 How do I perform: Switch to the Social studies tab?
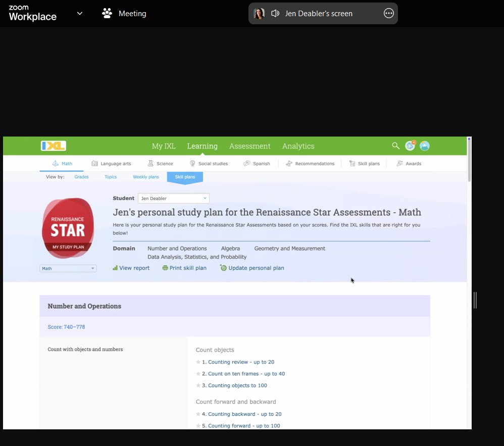coord(209,163)
